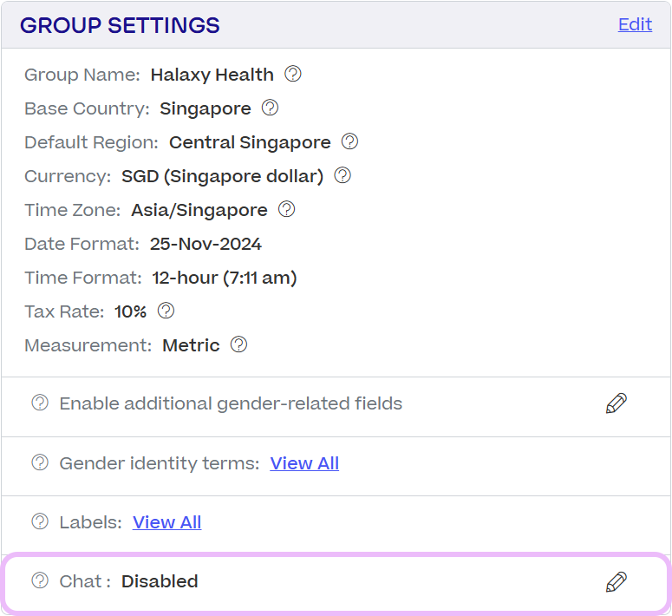Open help icon beside Default Region
Screen dimensions: 672x616
point(349,141)
